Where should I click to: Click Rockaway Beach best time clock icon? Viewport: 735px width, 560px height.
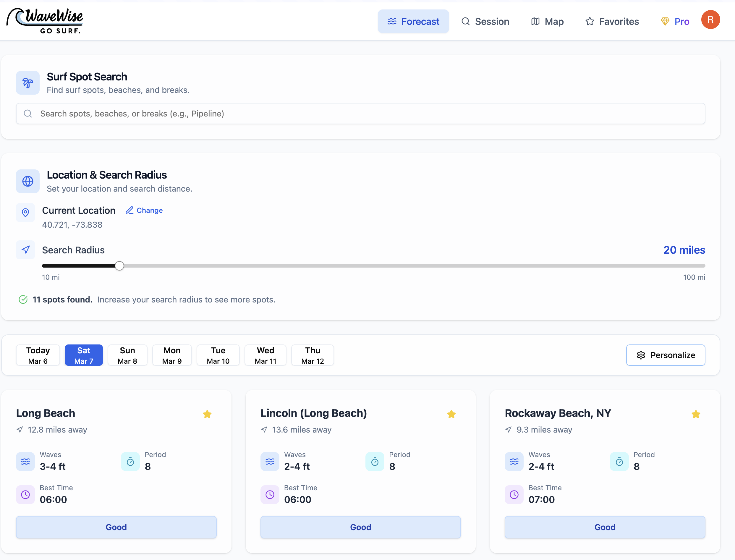tap(514, 495)
